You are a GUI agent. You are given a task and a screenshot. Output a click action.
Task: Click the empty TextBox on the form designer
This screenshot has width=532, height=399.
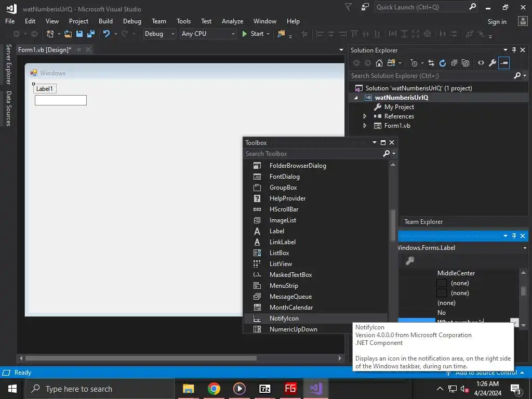click(61, 100)
